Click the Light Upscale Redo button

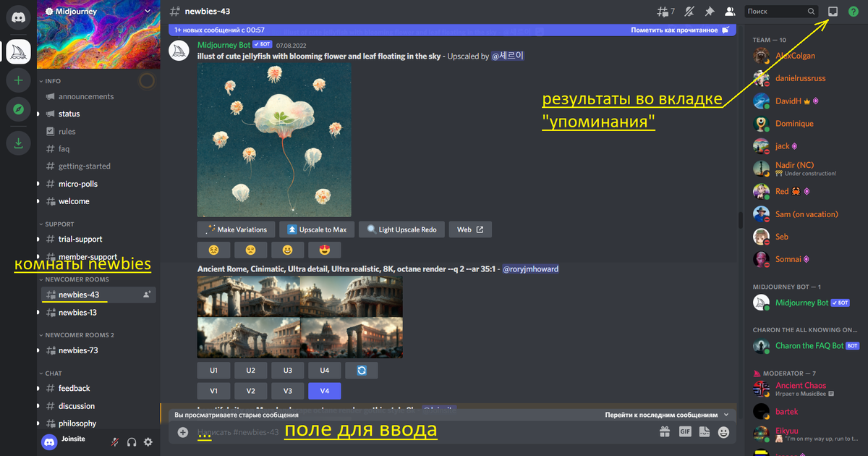click(x=401, y=229)
